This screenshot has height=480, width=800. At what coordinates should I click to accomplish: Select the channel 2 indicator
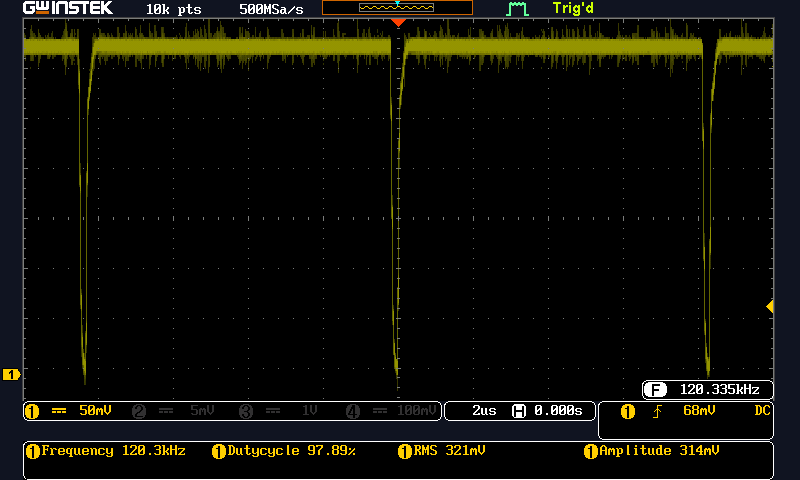[139, 411]
